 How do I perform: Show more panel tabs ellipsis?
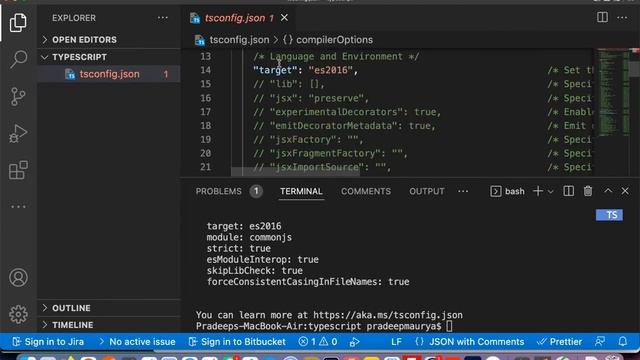(463, 191)
